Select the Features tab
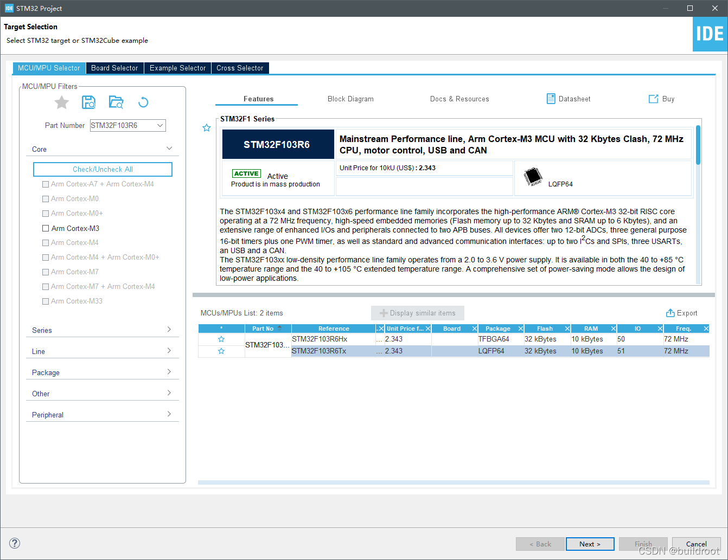 click(258, 99)
